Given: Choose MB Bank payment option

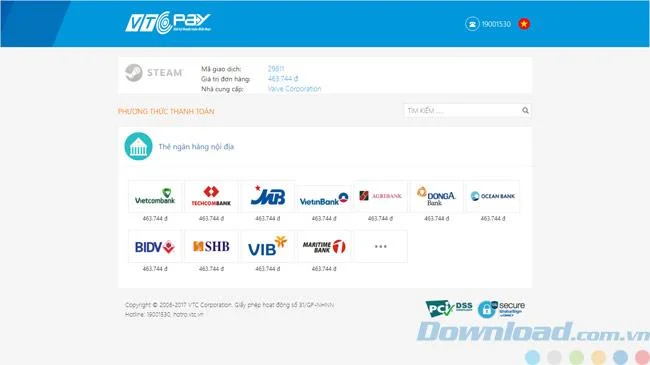Looking at the screenshot, I should pos(268,197).
